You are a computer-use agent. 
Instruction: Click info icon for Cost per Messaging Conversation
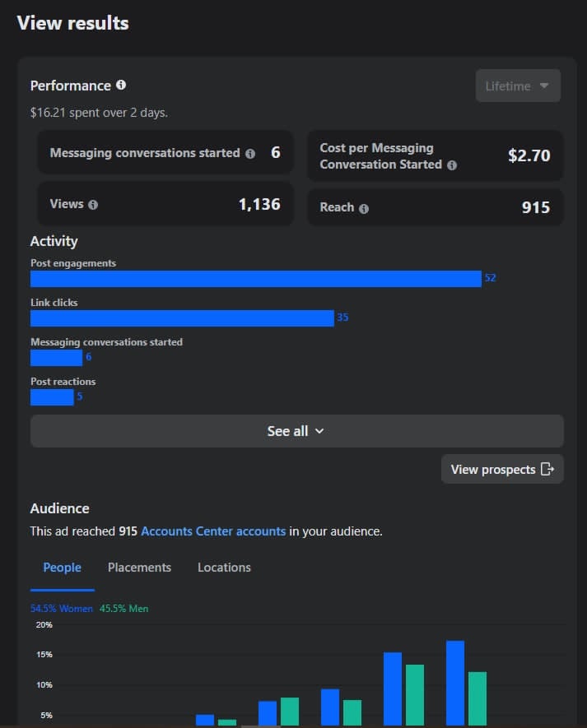click(452, 165)
